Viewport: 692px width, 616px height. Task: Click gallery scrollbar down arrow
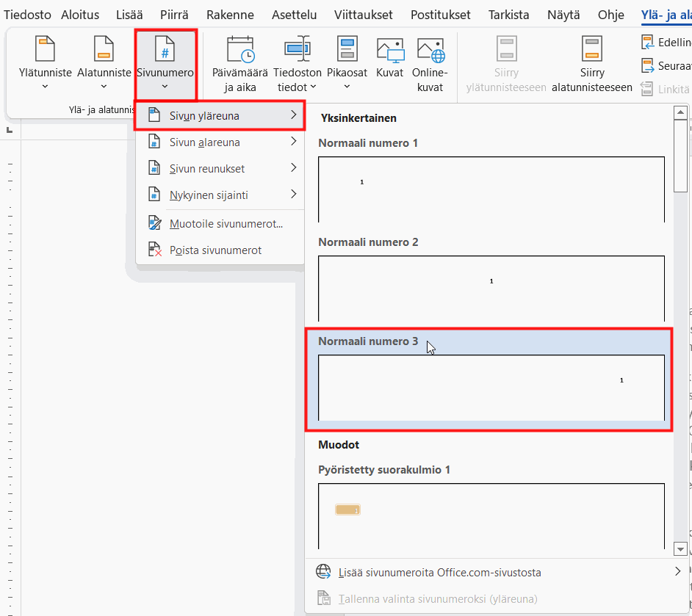click(680, 549)
